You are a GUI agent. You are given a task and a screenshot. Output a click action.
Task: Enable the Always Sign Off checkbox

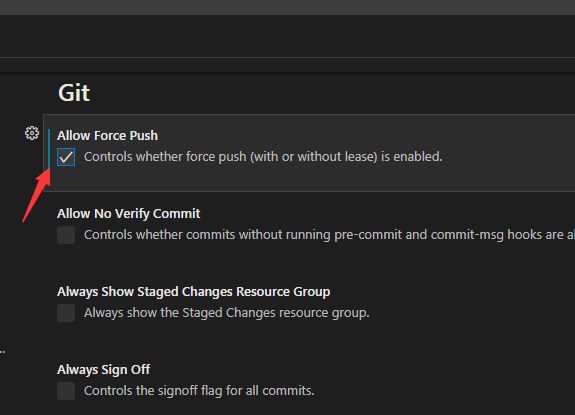point(66,391)
